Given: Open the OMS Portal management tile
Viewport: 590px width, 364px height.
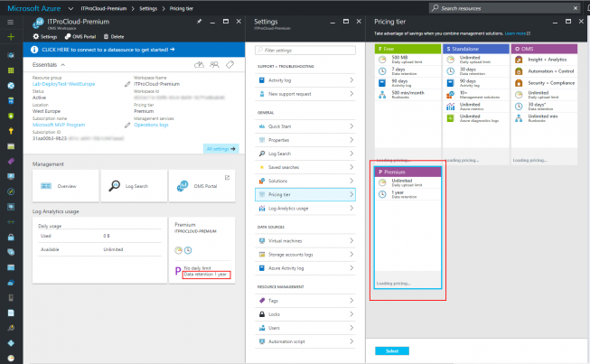Looking at the screenshot, I should 202,186.
